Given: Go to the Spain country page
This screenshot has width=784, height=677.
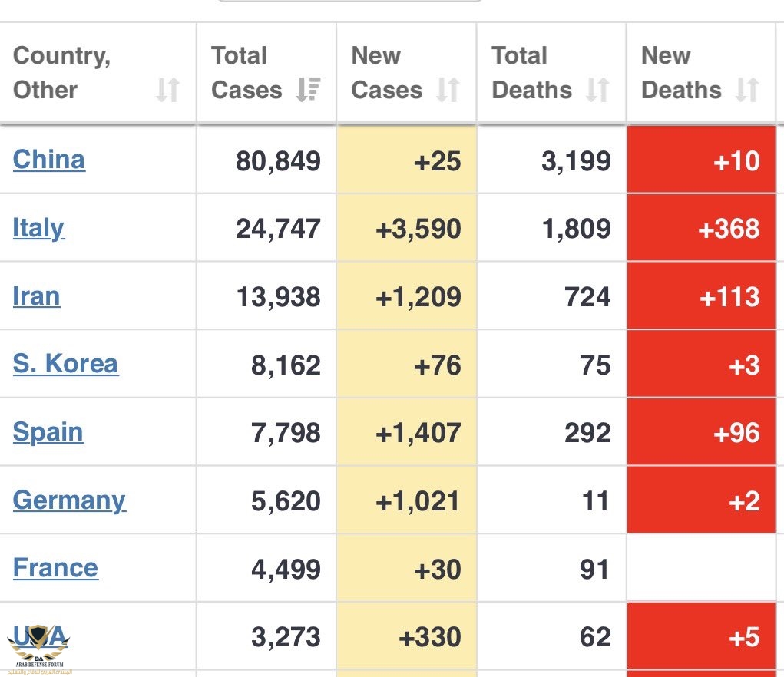Looking at the screenshot, I should [48, 432].
